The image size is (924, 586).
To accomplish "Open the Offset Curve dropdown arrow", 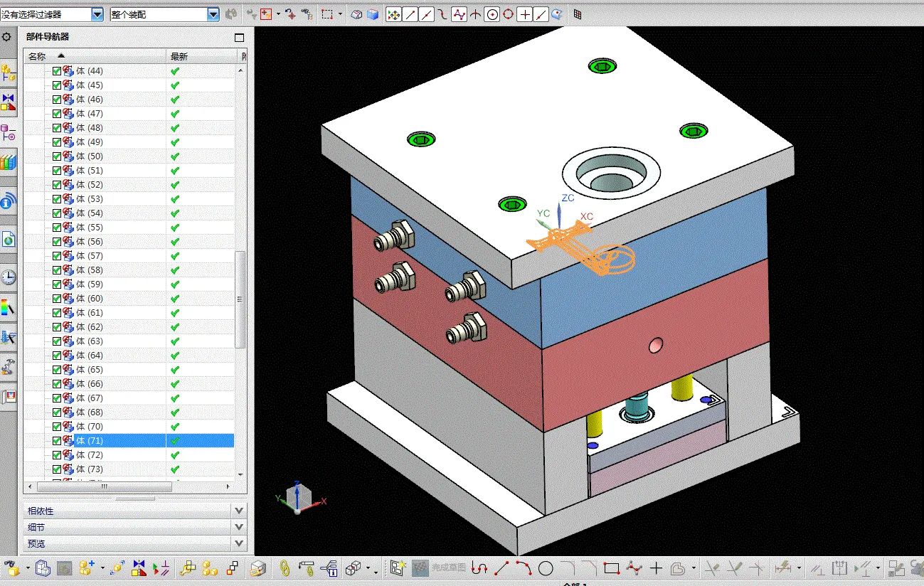I will pyautogui.click(x=692, y=568).
